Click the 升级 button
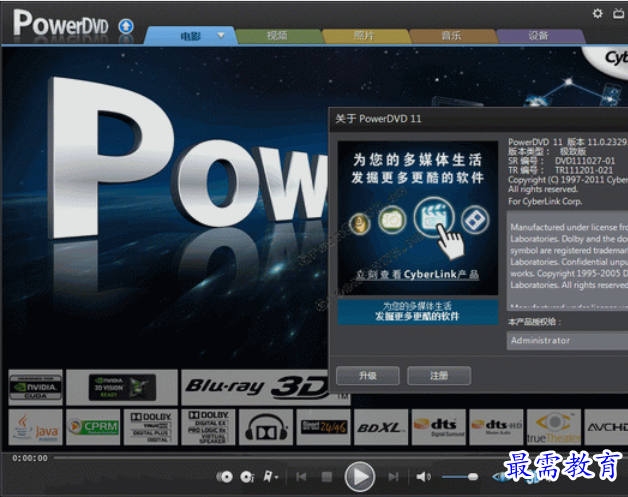Screen dimensions: 628x497 (x=368, y=376)
